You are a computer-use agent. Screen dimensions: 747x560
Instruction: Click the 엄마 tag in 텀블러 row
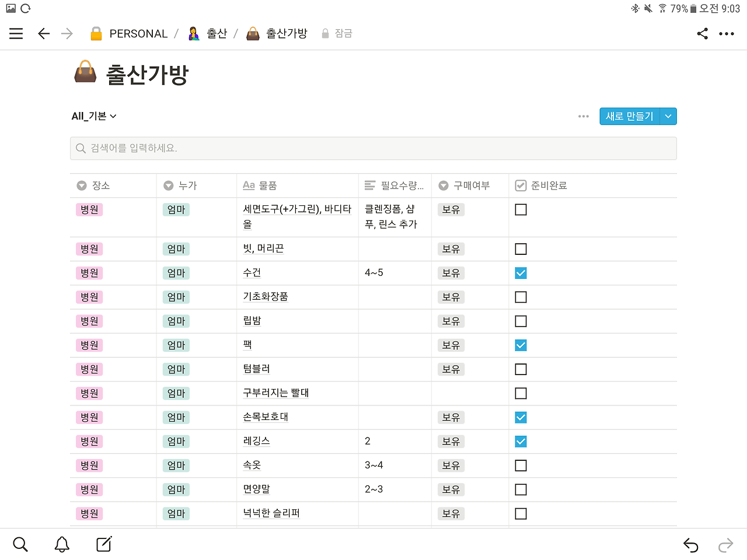[176, 369]
